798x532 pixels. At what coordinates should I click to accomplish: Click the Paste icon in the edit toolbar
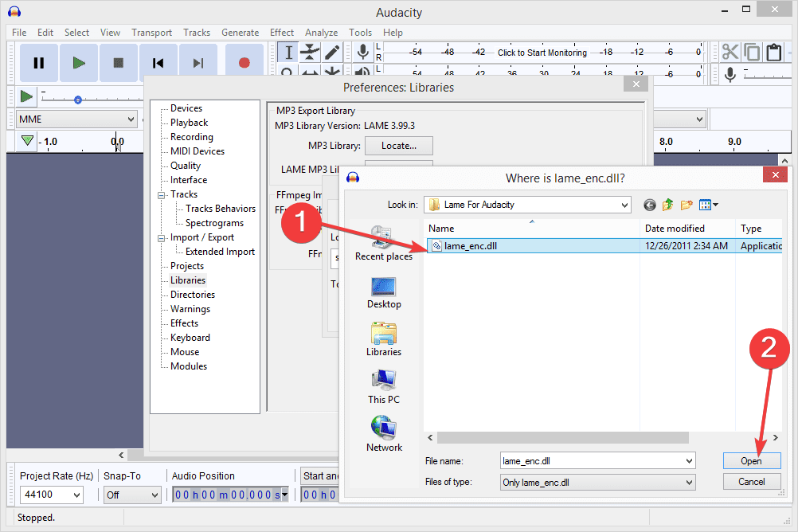pyautogui.click(x=773, y=51)
